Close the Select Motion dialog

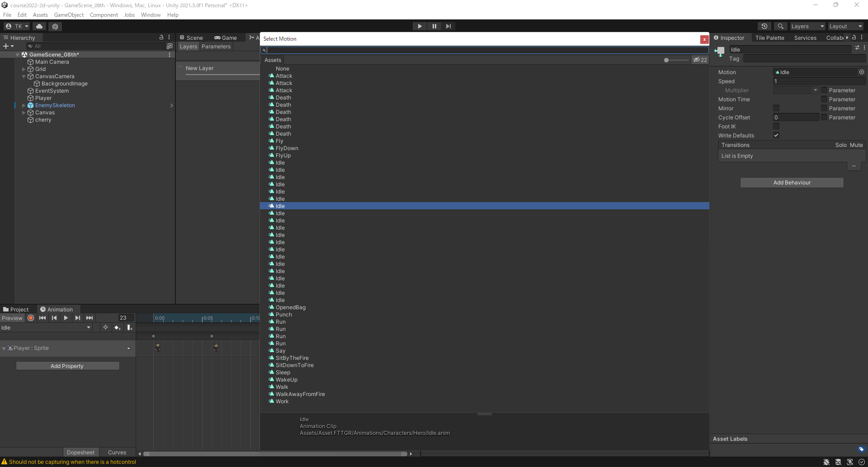pos(704,39)
